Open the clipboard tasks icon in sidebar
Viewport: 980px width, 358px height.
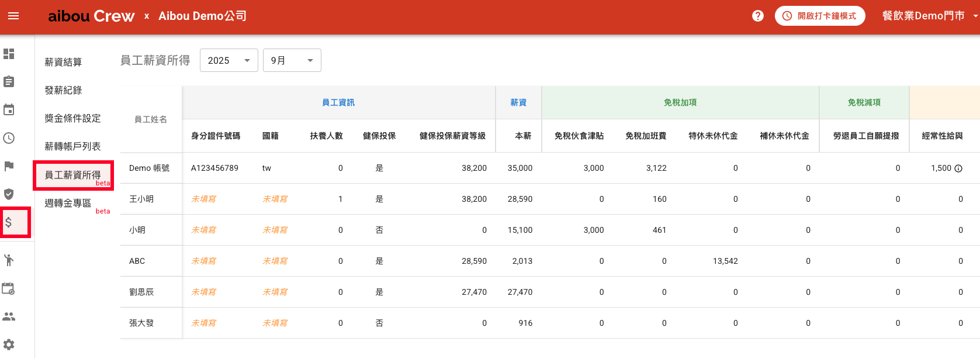click(x=9, y=81)
